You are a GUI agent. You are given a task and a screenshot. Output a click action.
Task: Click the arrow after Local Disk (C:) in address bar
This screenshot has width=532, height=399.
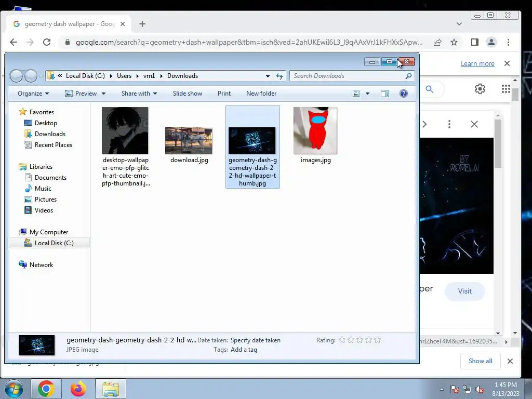pos(111,76)
